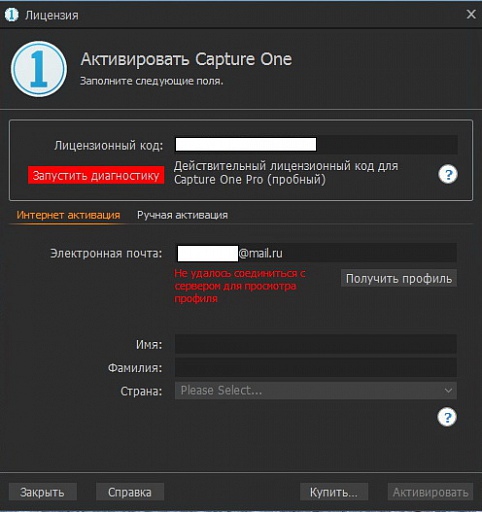Click the Купить... button
The image size is (482, 512).
[x=334, y=492]
